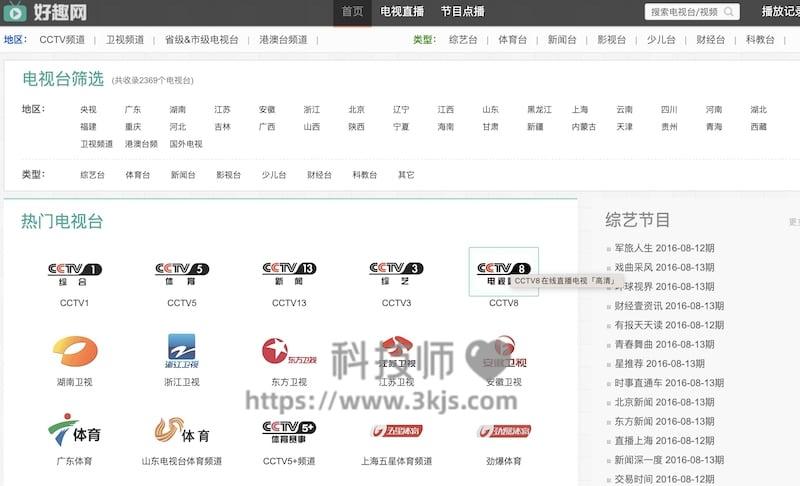Filter stations by 广东 region
The height and width of the screenshot is (486, 800).
tap(133, 110)
